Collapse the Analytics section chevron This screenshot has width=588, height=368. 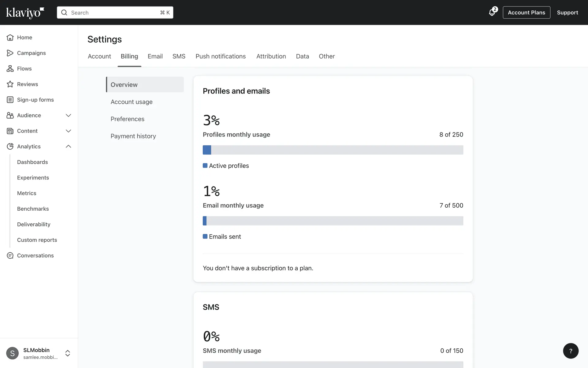tap(68, 147)
